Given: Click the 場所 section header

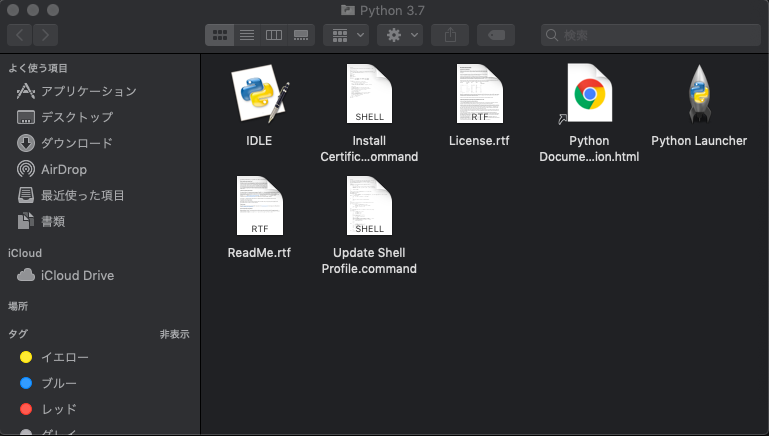Looking at the screenshot, I should [18, 307].
